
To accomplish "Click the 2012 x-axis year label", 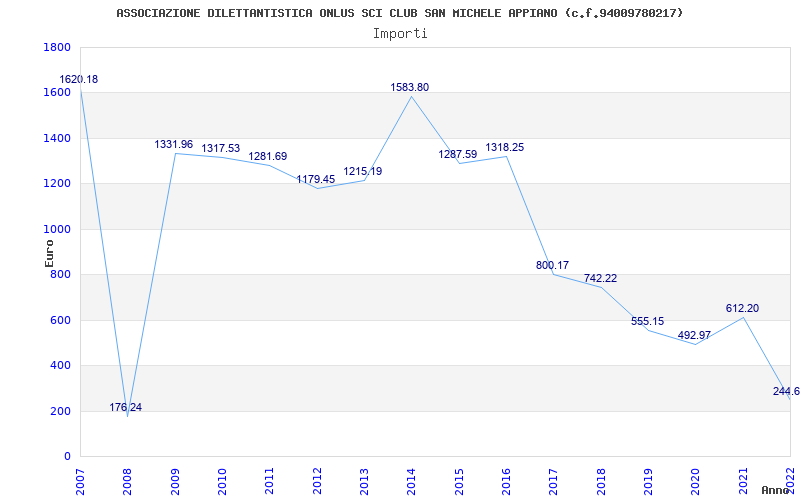I will [x=317, y=481].
